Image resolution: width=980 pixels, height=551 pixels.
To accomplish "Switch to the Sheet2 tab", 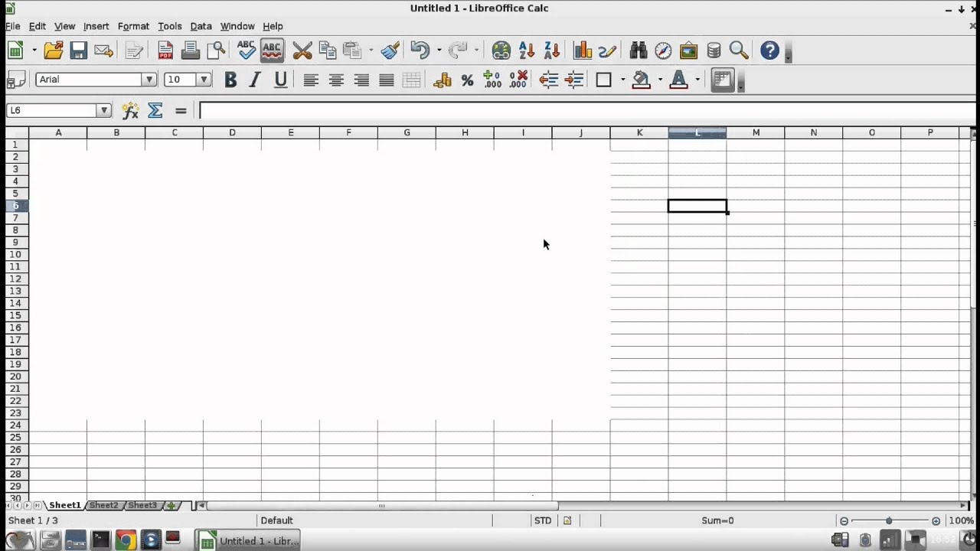I will pyautogui.click(x=103, y=505).
